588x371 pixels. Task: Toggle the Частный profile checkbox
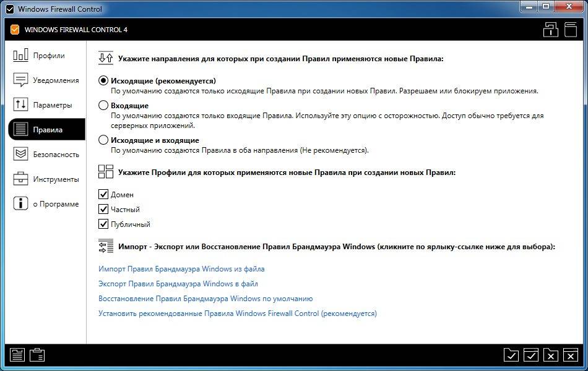[103, 209]
